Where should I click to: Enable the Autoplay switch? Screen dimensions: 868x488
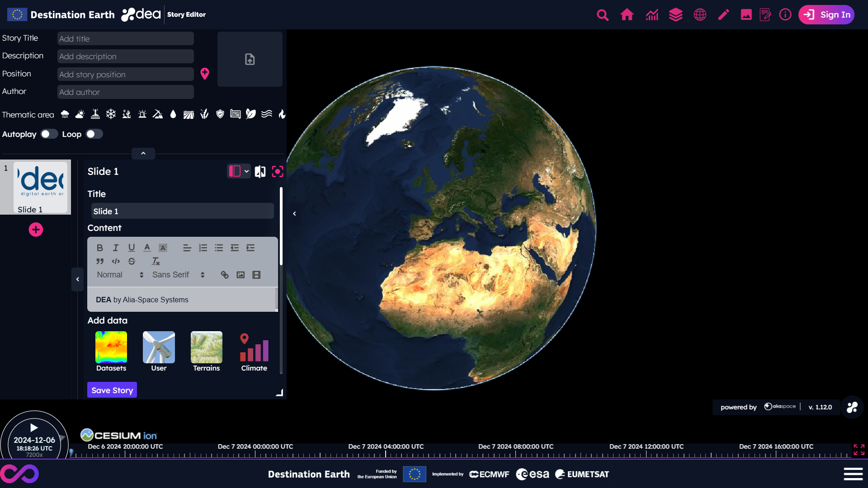point(49,134)
